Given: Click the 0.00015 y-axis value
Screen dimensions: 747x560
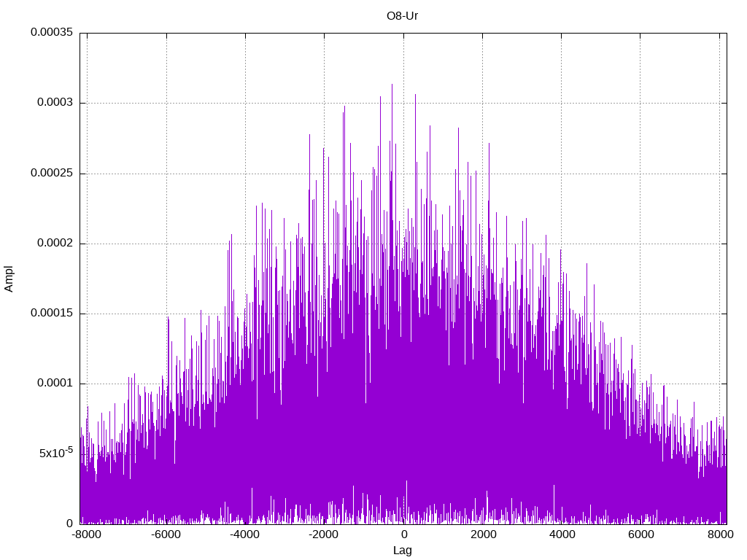Looking at the screenshot, I should [52, 313].
